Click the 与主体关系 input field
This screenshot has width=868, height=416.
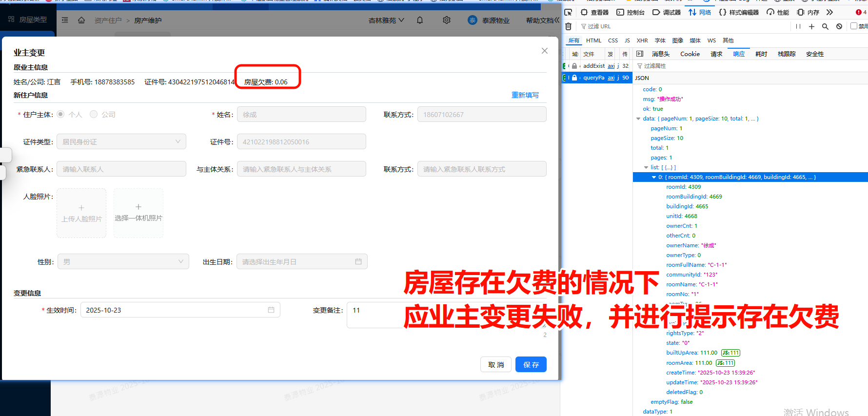coord(301,169)
